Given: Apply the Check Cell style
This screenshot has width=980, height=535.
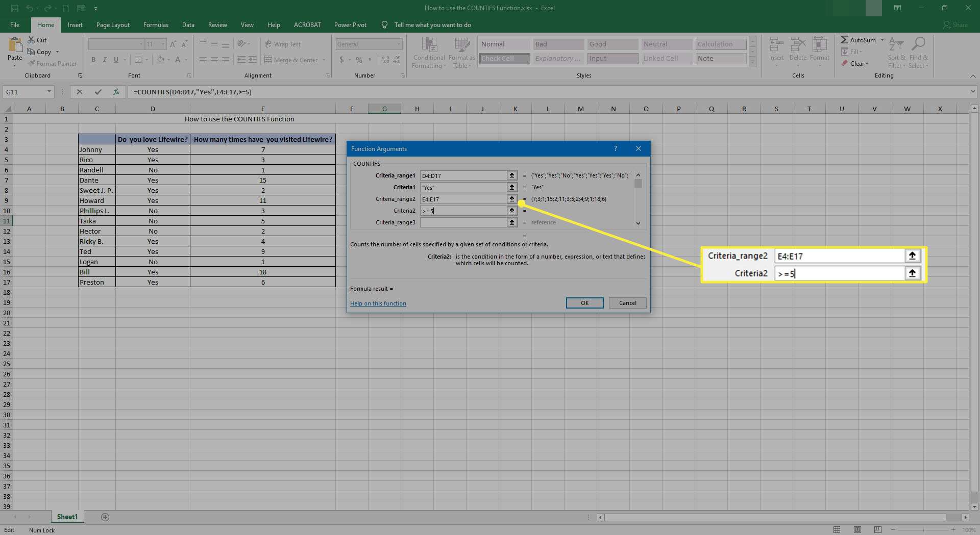Looking at the screenshot, I should pyautogui.click(x=504, y=59).
